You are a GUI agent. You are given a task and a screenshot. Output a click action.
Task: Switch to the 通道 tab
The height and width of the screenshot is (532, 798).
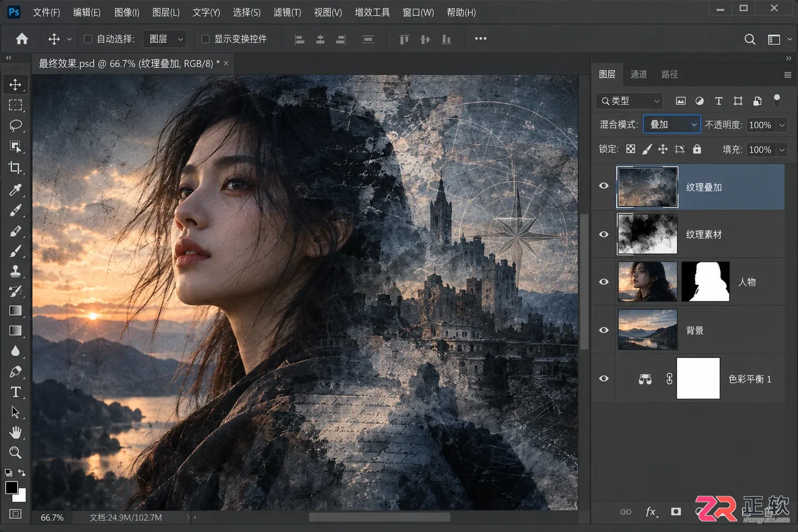pyautogui.click(x=638, y=74)
